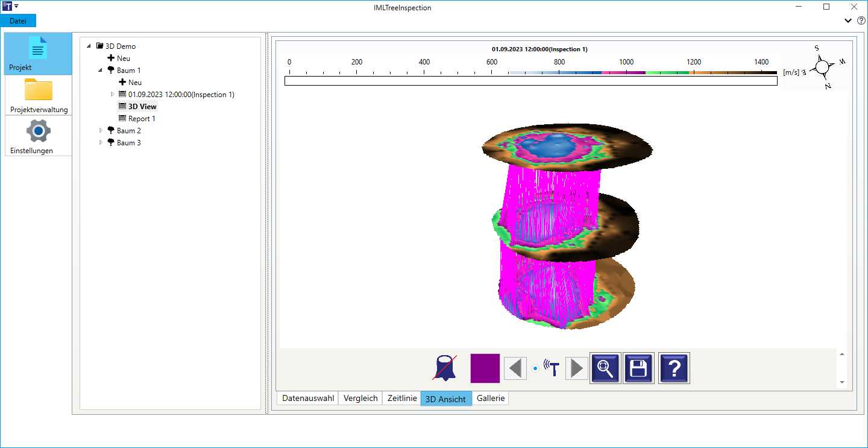
Task: Switch to Vergleich tab
Action: point(360,398)
